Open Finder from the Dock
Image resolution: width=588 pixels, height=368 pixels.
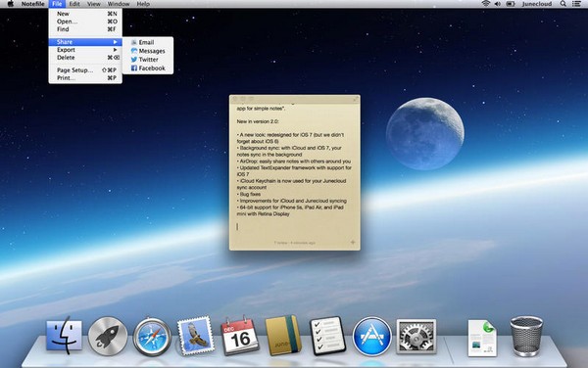[64, 336]
